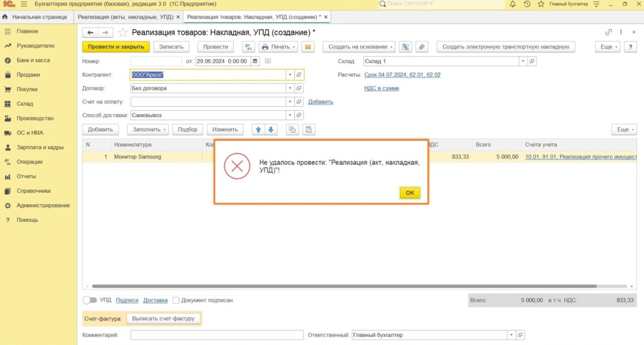Image resolution: width=644 pixels, height=345 pixels.
Task: Open the Продажи section in the sidebar
Action: click(x=28, y=75)
